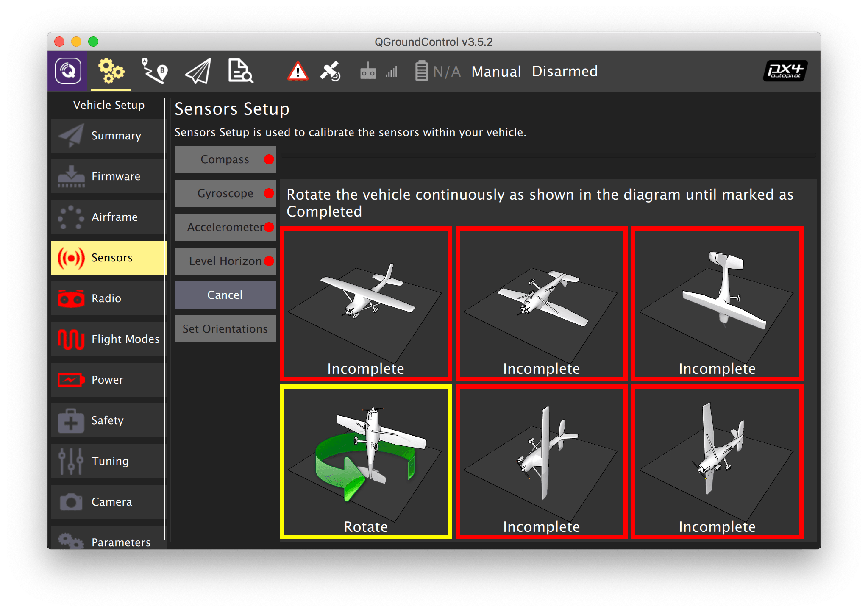Open the Manual flight mode selector
The image size is (868, 612).
click(496, 71)
